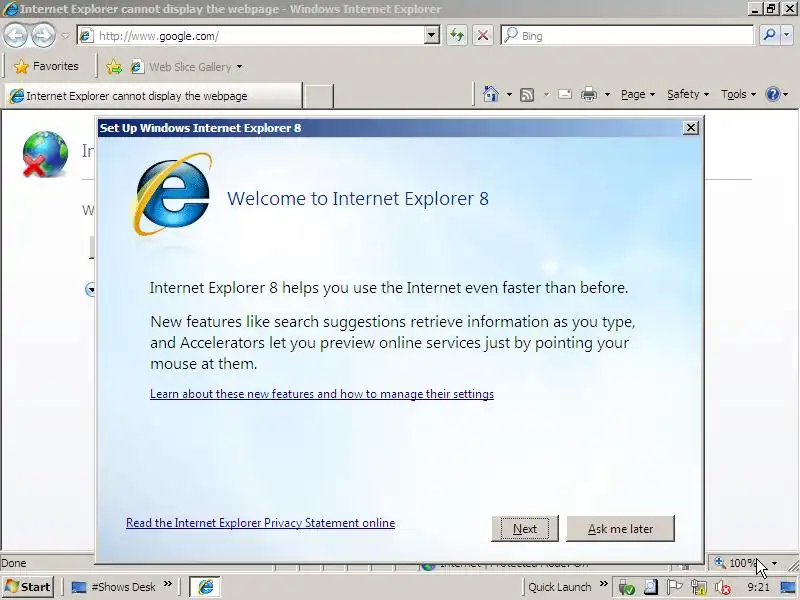Viewport: 800px width, 600px height.
Task: Click the red Stop loading button
Action: pos(483,36)
